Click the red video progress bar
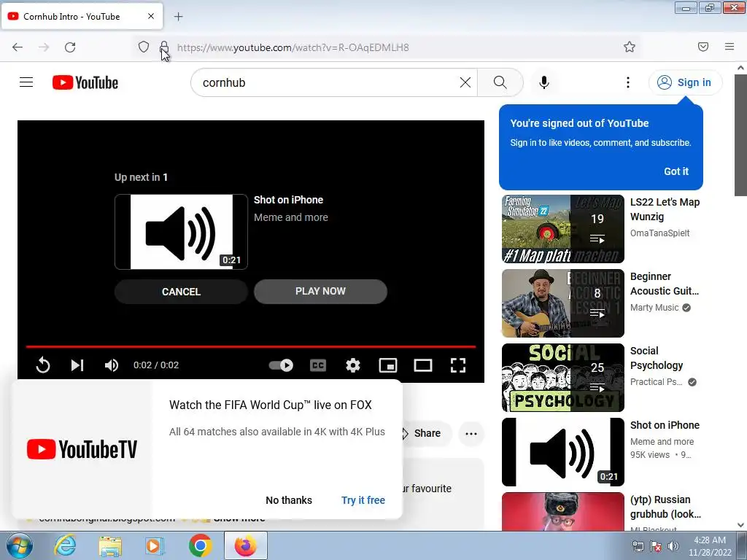747x560 pixels. [x=251, y=346]
